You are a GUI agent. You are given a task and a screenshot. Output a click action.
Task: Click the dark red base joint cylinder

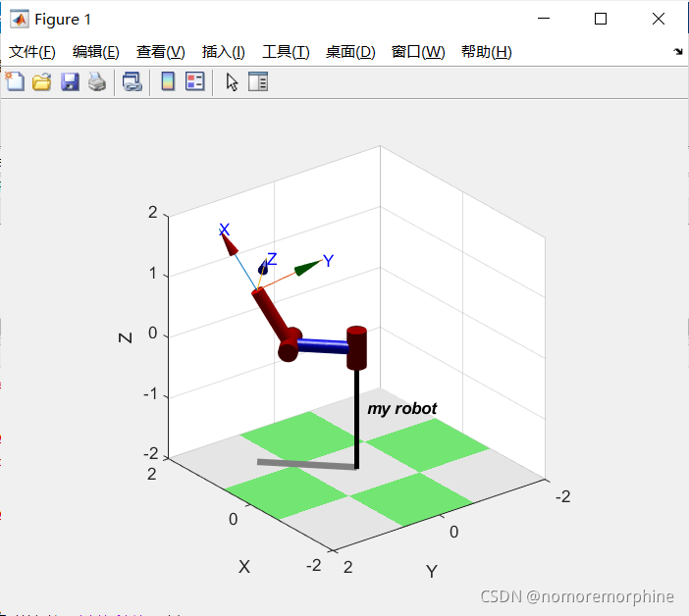356,348
